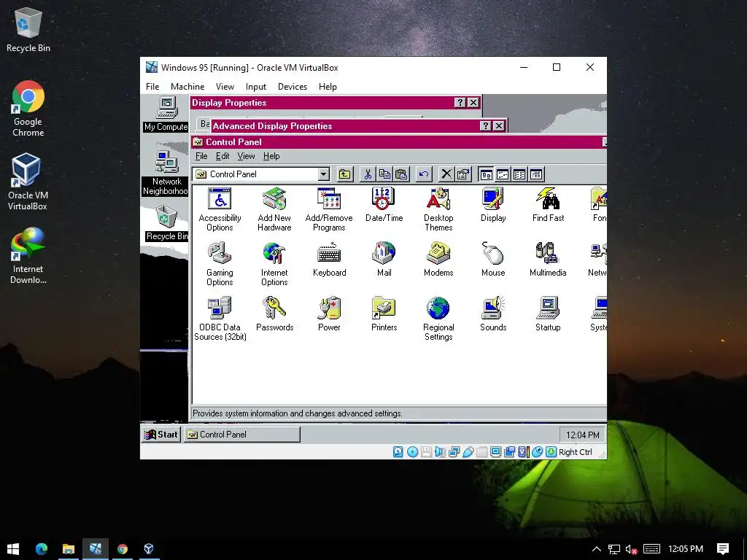Close the Display Properties dialog

pos(473,102)
